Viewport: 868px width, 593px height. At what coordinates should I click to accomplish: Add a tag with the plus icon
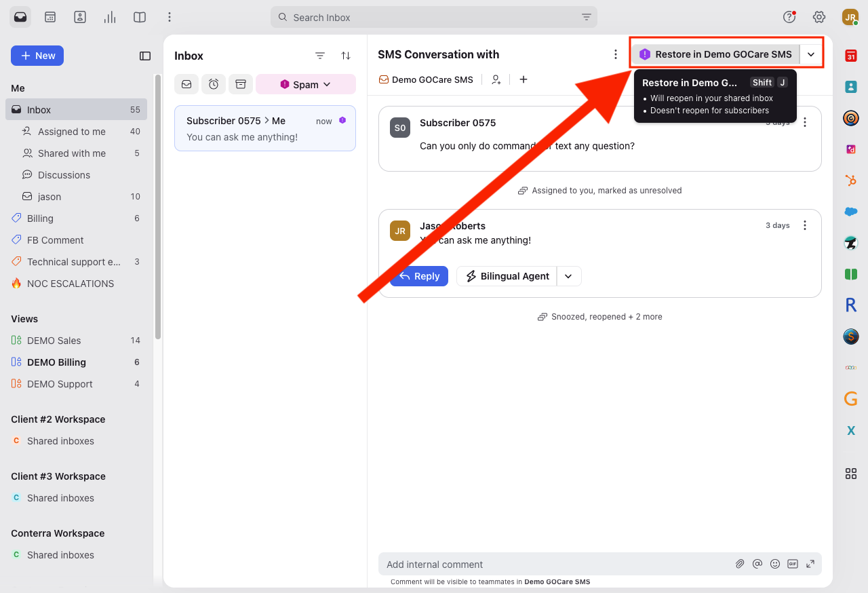(524, 79)
